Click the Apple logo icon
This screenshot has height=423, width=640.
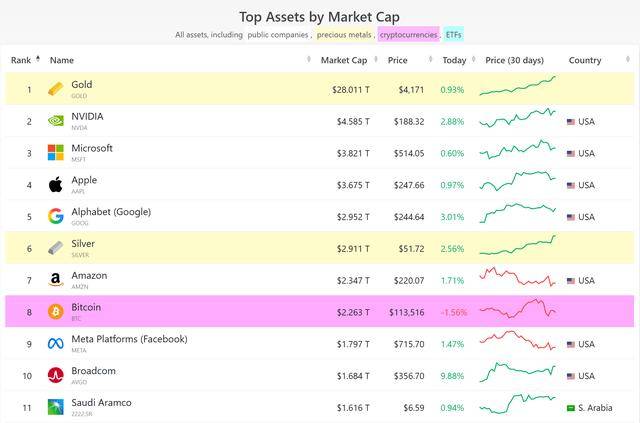56,184
